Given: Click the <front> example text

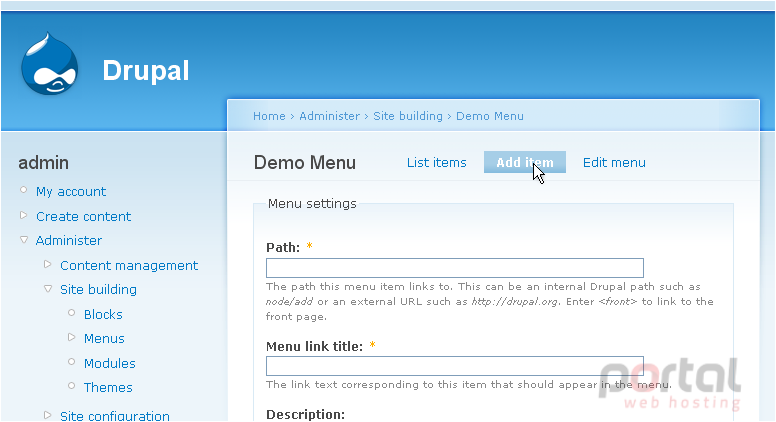Looking at the screenshot, I should [x=618, y=302].
